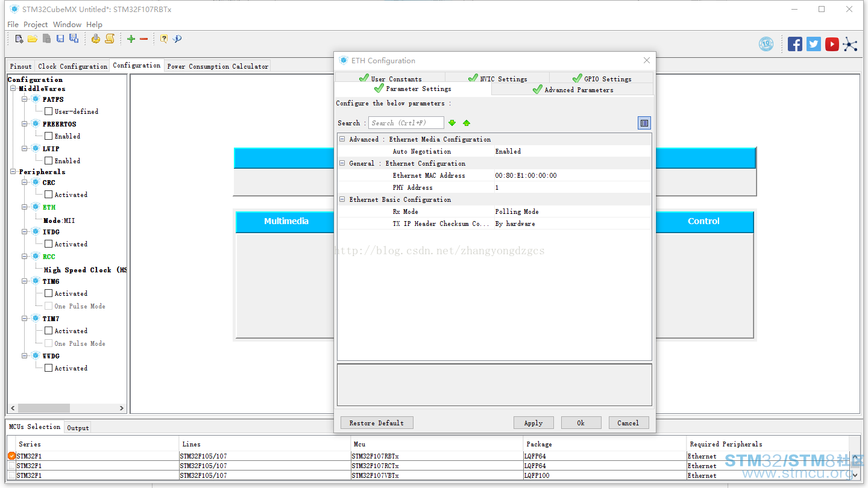Viewport: 868px width, 488px height.
Task: Click the green plus toolbar icon
Action: 131,39
